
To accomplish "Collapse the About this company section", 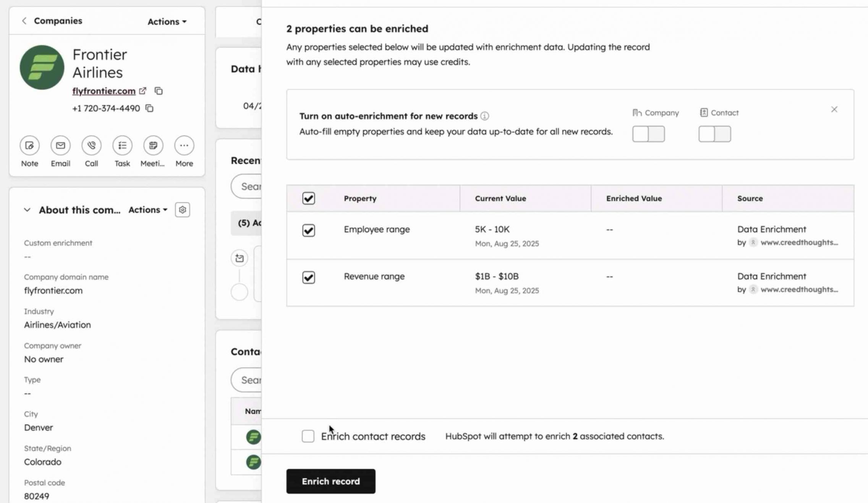I will pos(27,210).
